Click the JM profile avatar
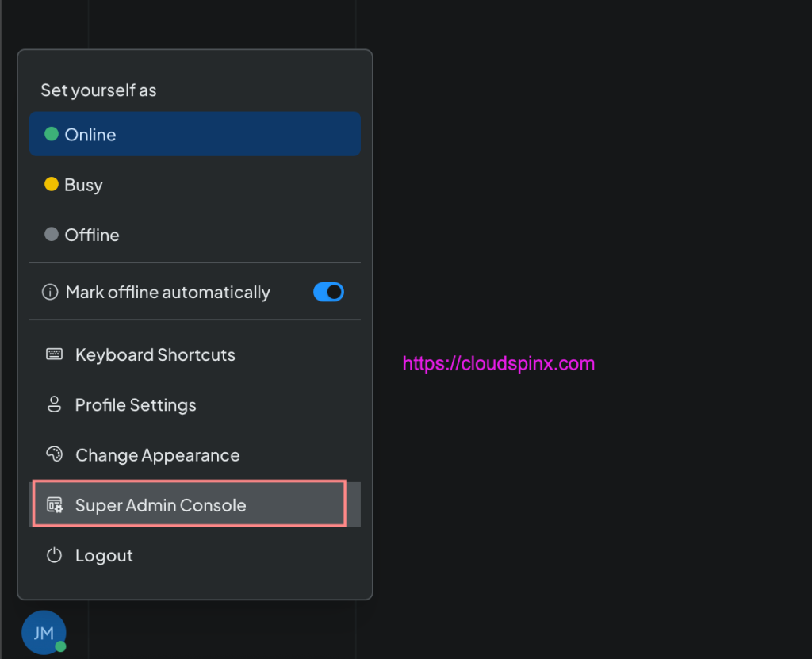 [44, 633]
